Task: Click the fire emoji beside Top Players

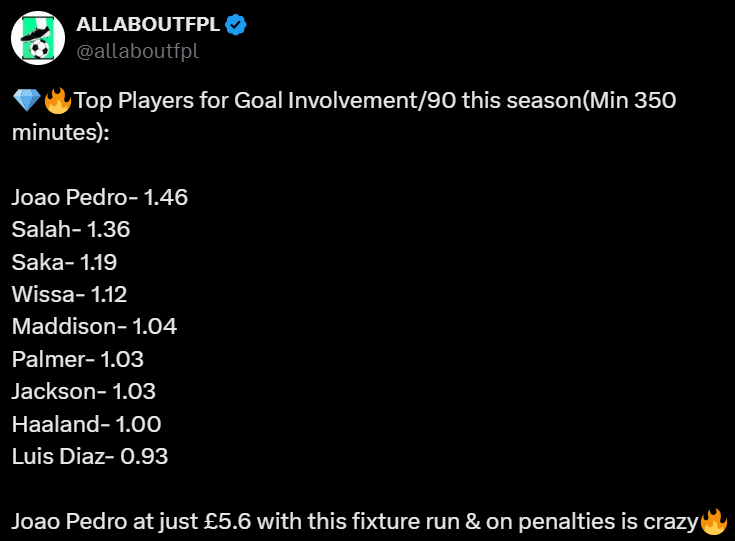Action: (57, 100)
